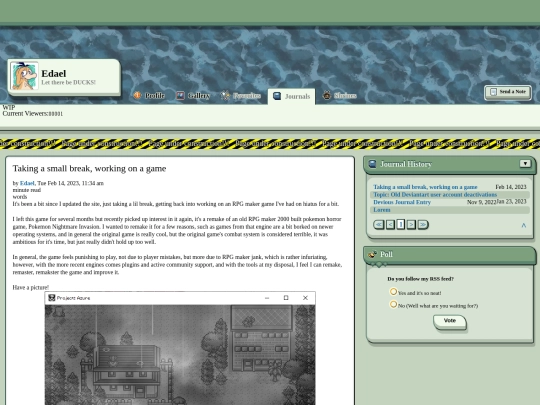The image size is (540, 405).
Task: Click the 'Feb 14, 2023' history date
Action: (x=511, y=187)
